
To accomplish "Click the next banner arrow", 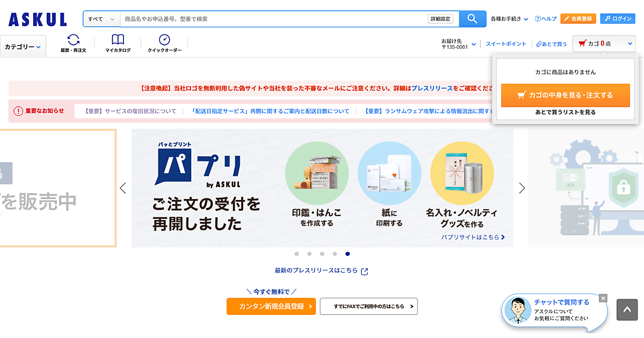I will tap(522, 188).
